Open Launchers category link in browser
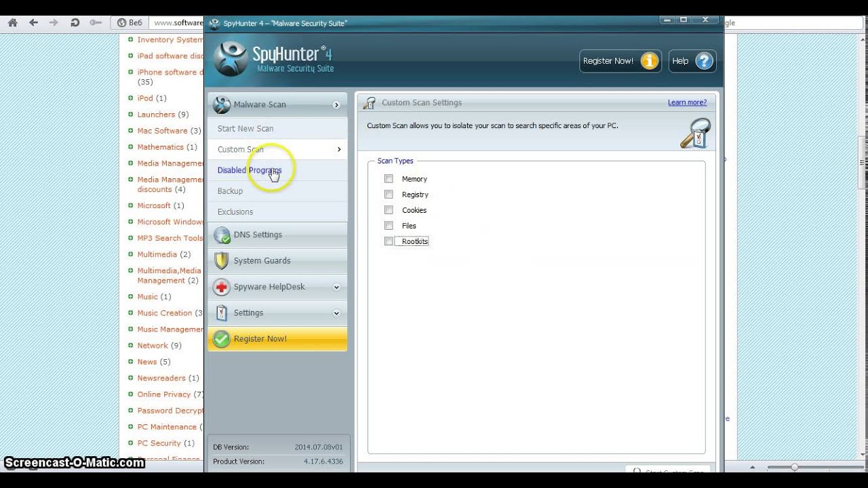 156,115
